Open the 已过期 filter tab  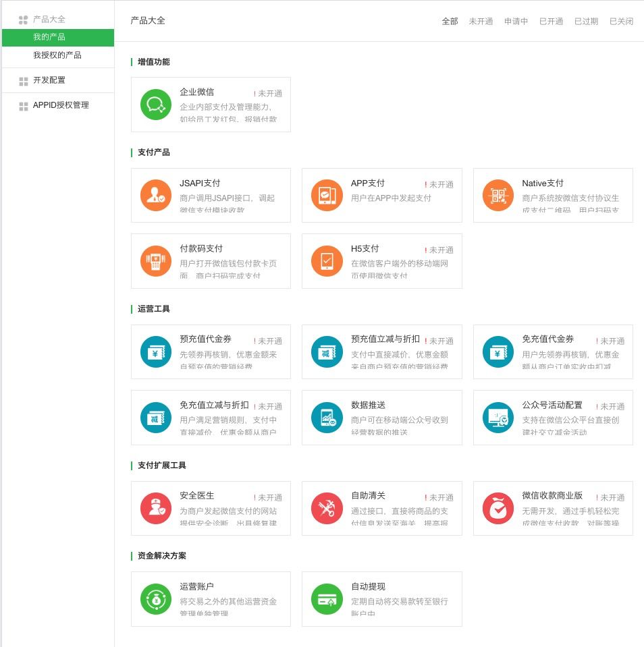(586, 22)
